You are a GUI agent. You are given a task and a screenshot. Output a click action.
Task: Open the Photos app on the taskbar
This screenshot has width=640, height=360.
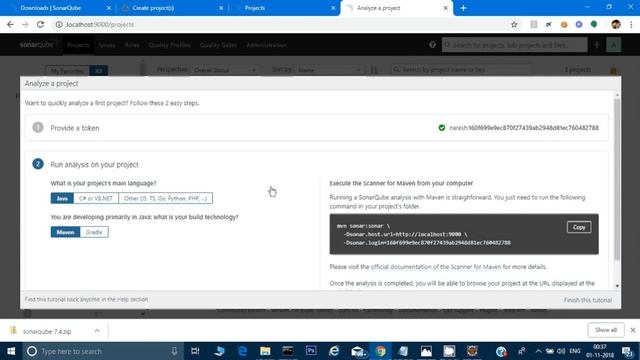pyautogui.click(x=426, y=351)
